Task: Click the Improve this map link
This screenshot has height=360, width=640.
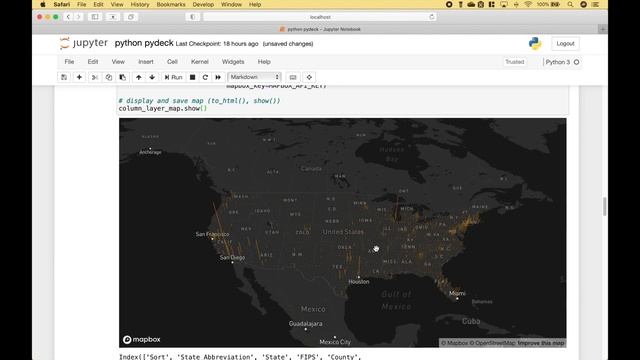Action: point(541,343)
